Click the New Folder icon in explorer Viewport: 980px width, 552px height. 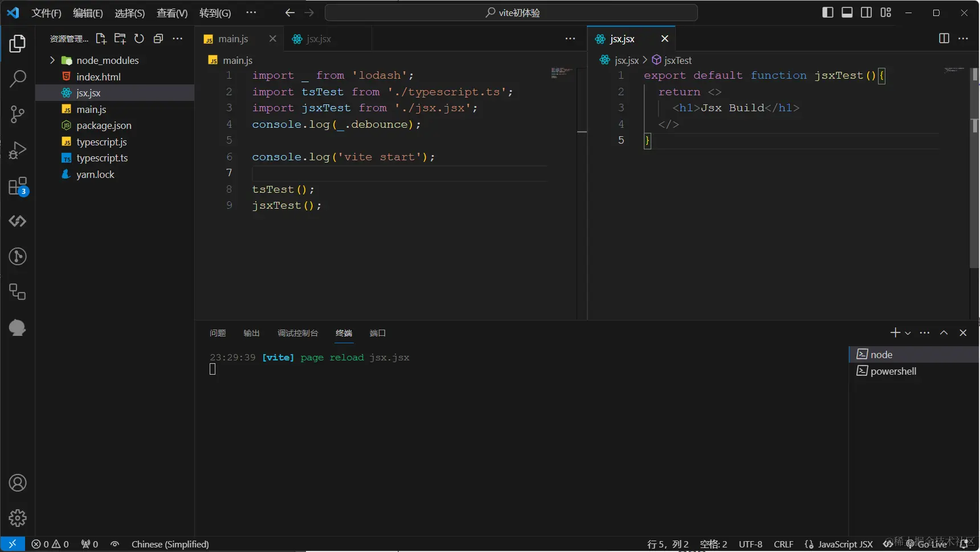(120, 39)
